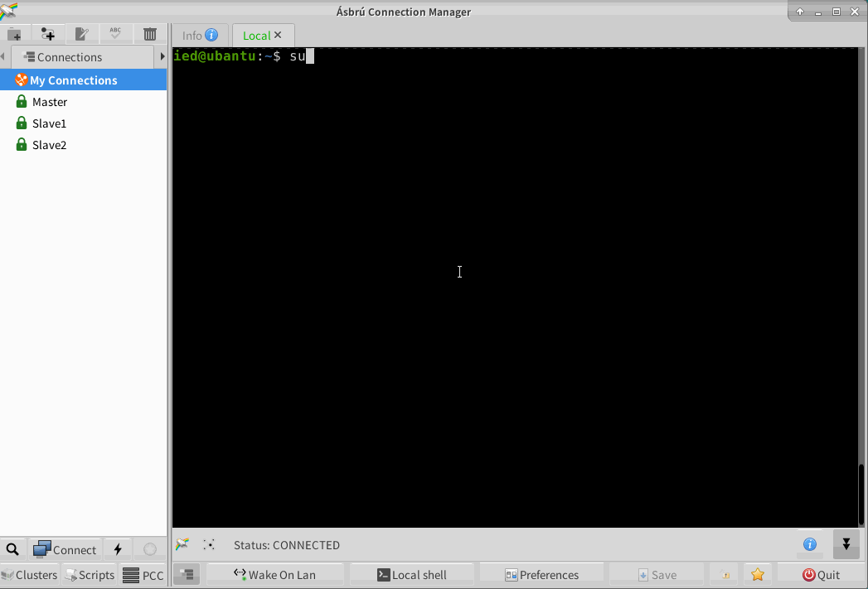Click the info icon on the Info tab

pyautogui.click(x=211, y=35)
